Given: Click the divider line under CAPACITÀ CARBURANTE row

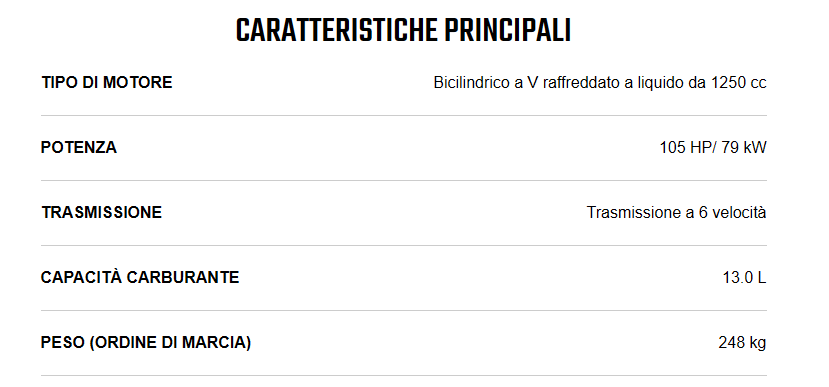Looking at the screenshot, I should tap(404, 310).
